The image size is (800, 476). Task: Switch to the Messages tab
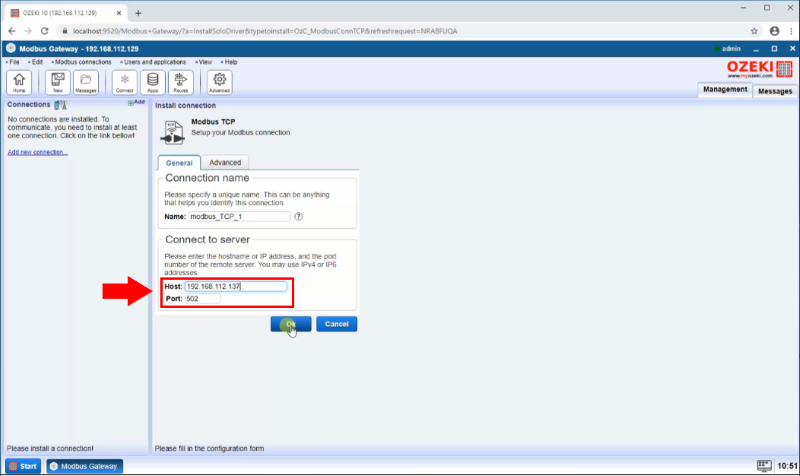click(775, 91)
